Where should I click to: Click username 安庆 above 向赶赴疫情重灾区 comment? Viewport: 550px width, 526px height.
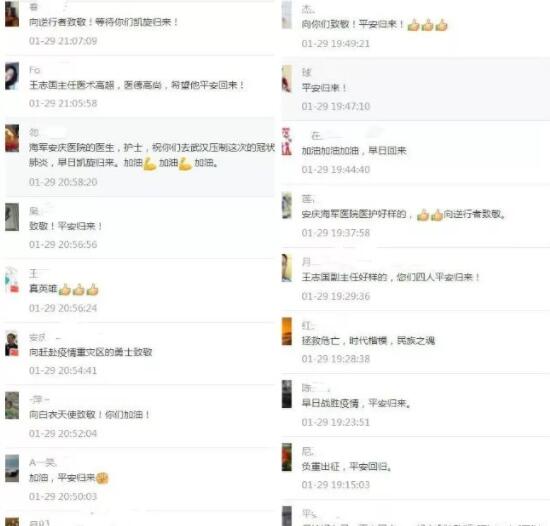coord(38,337)
